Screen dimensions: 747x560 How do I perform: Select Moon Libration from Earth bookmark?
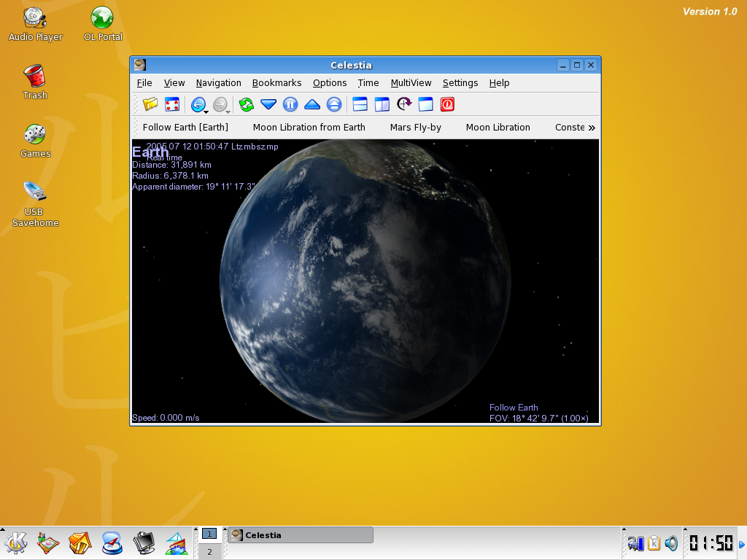pyautogui.click(x=309, y=127)
